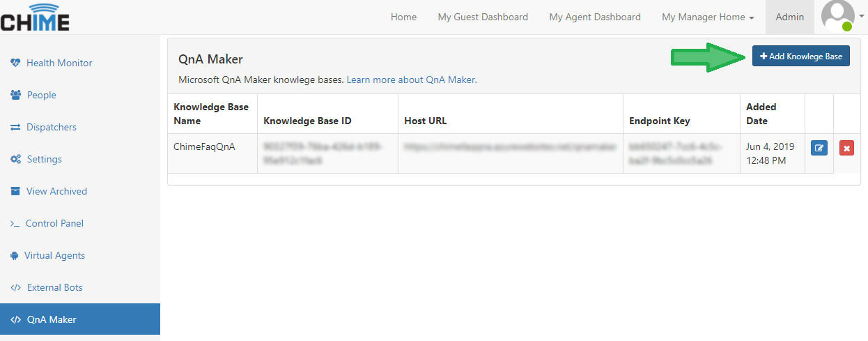This screenshot has height=341, width=868.
Task: Open the user avatar menu
Action: pyautogui.click(x=838, y=17)
